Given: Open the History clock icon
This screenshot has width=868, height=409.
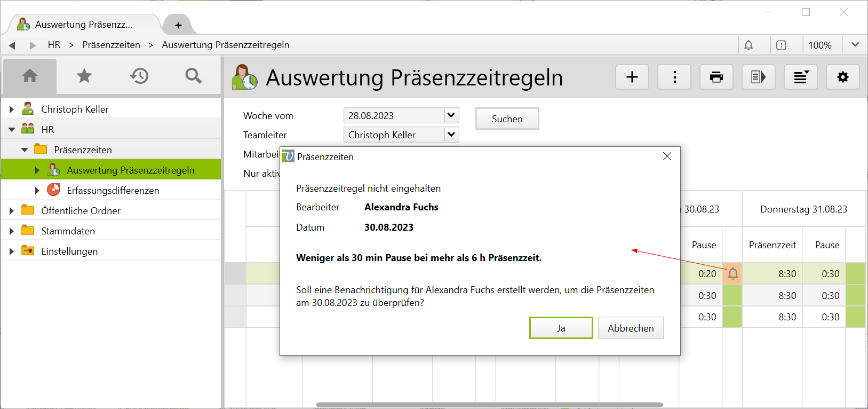Looking at the screenshot, I should tap(139, 76).
